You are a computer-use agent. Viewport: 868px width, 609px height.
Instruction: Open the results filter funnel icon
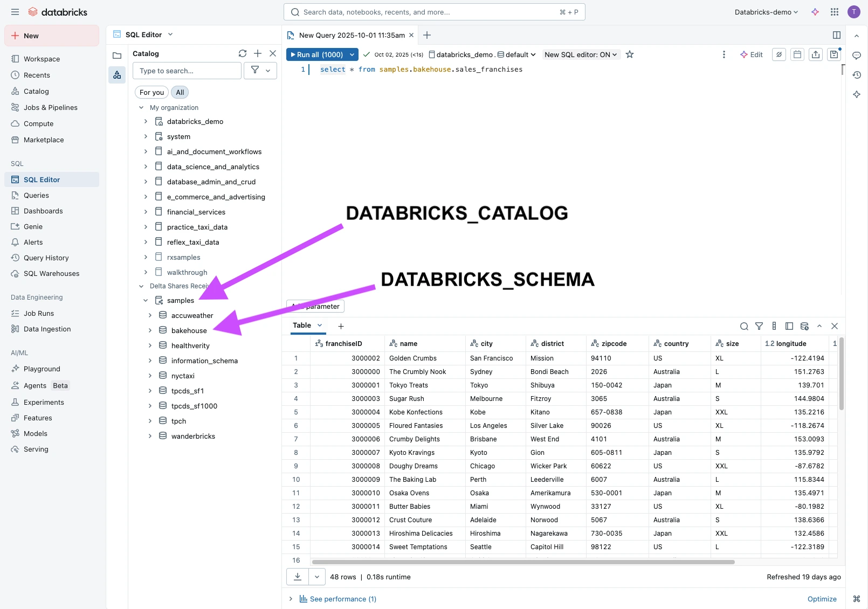coord(759,326)
